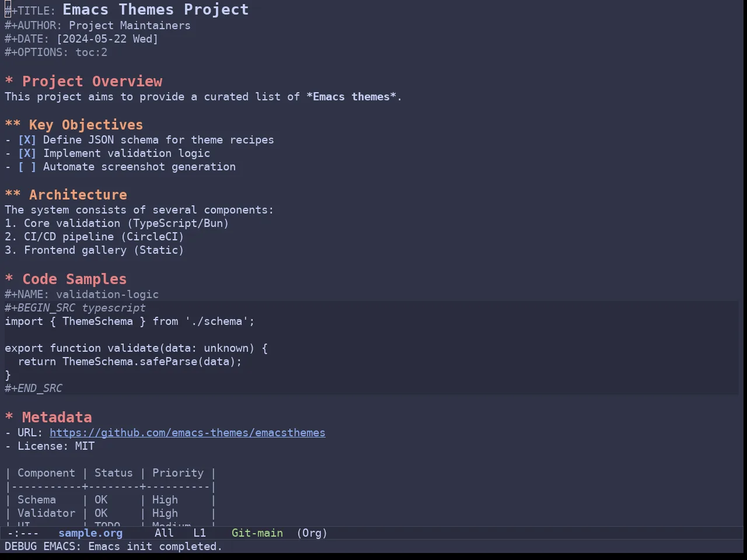Click #+NAME: validation-logic line
Viewport: 747px width, 560px height.
click(x=82, y=295)
